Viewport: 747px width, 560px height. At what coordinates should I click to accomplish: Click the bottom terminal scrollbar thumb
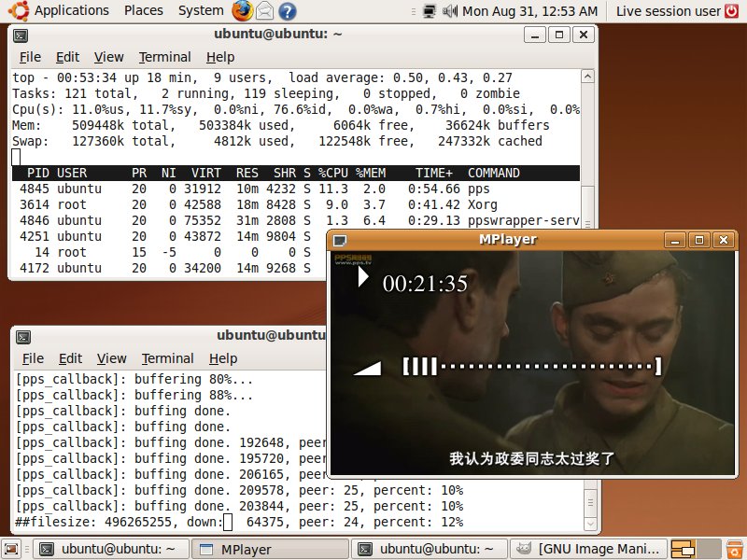591,502
